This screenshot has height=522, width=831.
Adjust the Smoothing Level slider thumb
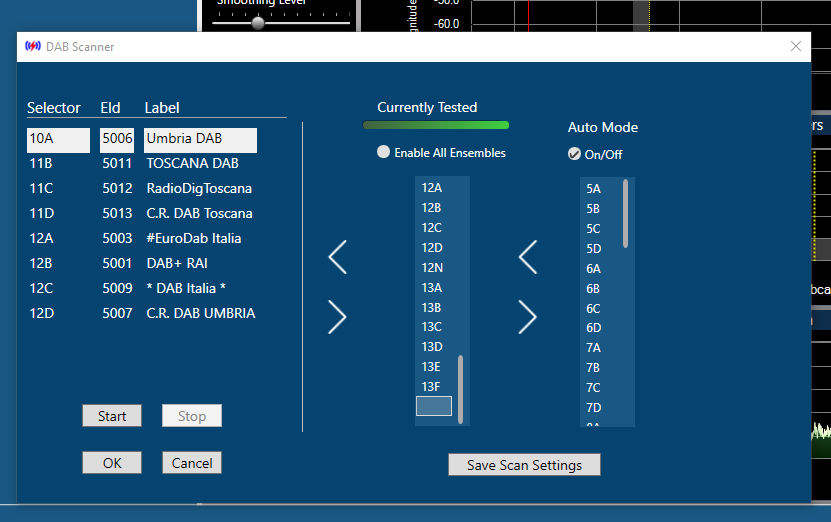[x=258, y=23]
